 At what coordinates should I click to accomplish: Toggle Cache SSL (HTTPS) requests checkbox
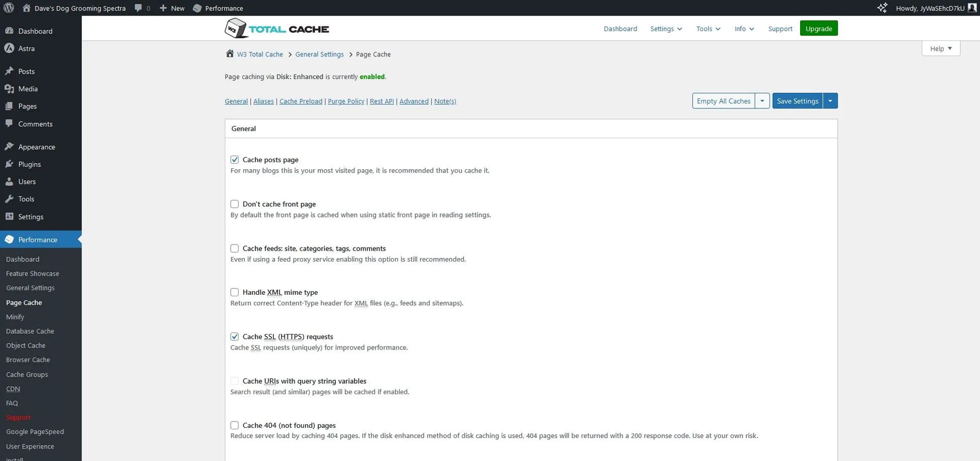click(235, 336)
